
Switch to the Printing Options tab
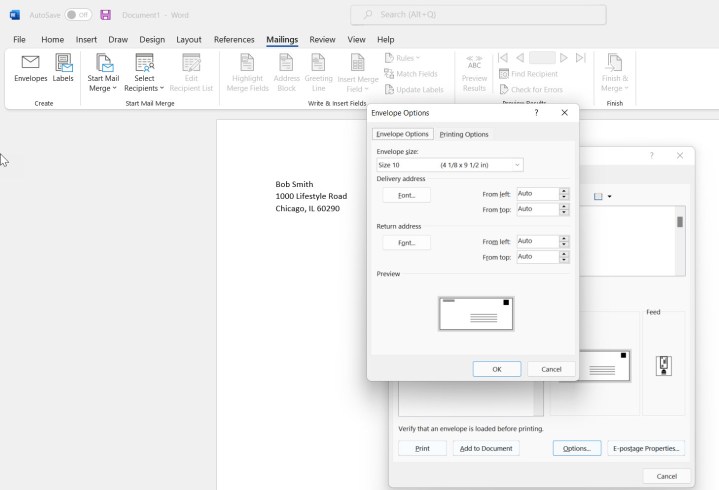[464, 134]
